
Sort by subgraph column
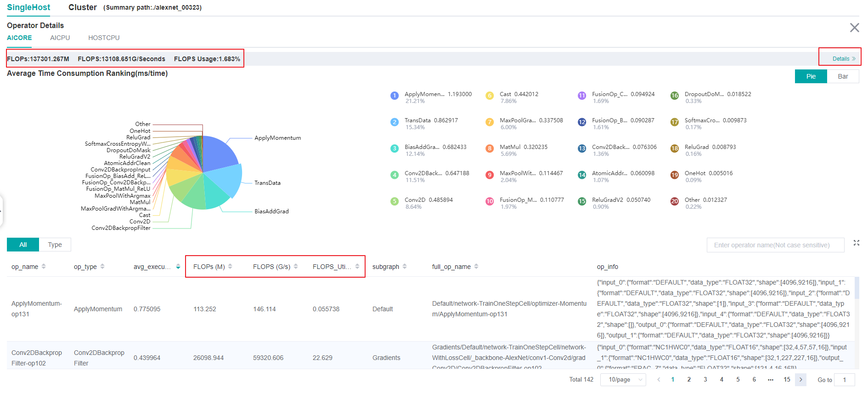[405, 267]
